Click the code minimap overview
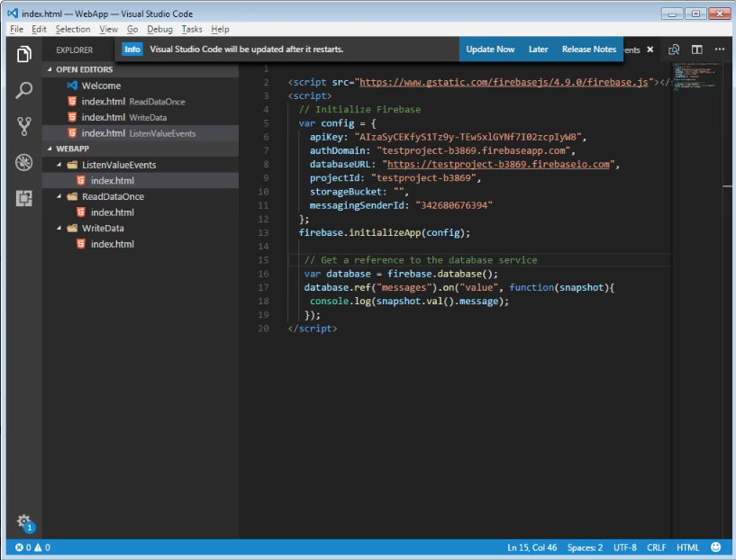The image size is (736, 560). point(695,75)
